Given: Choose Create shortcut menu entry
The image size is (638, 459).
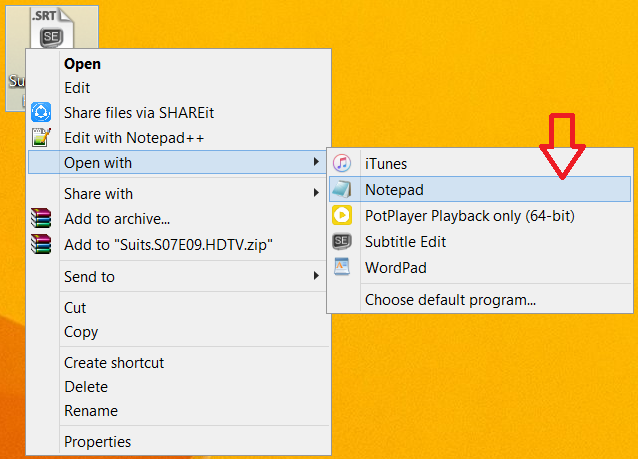Looking at the screenshot, I should [113, 362].
